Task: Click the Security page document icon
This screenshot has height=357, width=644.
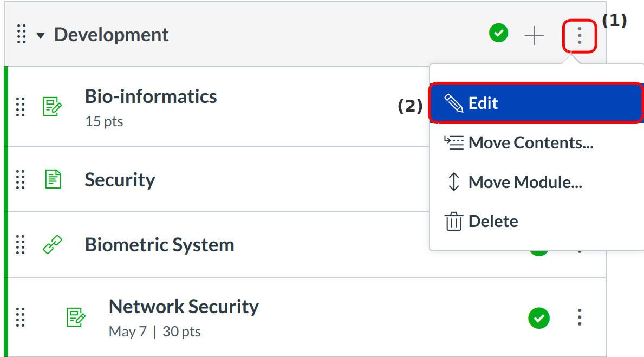Action: pos(53,179)
